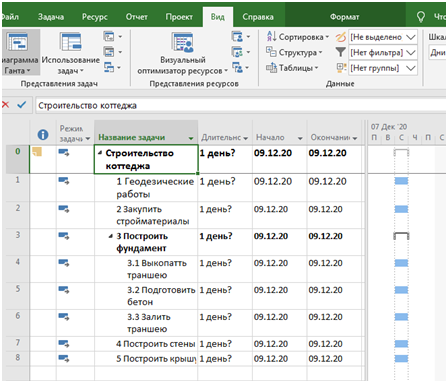Open the Gantt chart view button
The height and width of the screenshot is (383, 448).
[x=20, y=52]
